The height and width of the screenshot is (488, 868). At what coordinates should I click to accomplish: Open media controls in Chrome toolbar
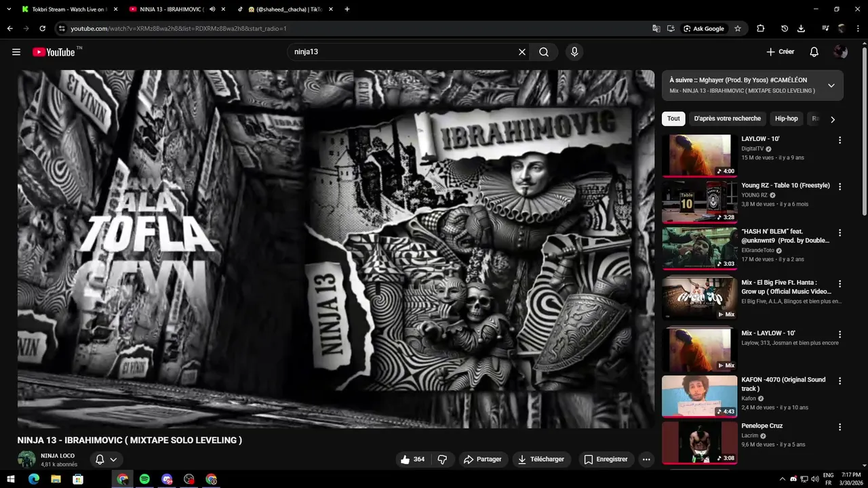pos(825,28)
